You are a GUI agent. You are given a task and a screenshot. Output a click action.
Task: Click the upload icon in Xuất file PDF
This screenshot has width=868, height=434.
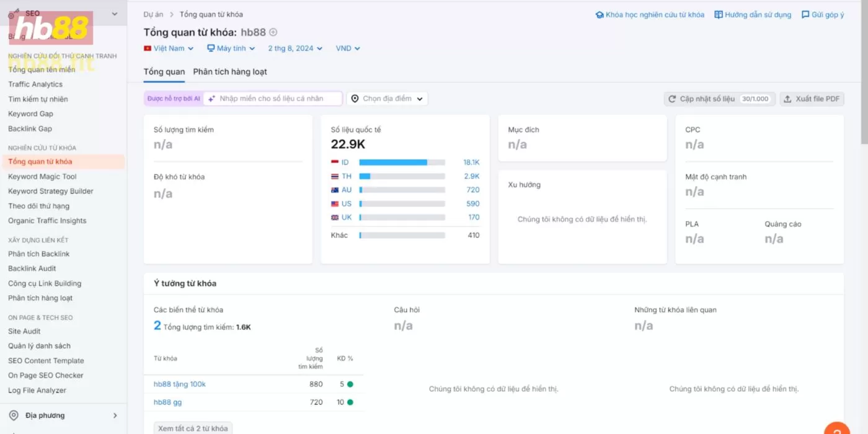tap(787, 99)
